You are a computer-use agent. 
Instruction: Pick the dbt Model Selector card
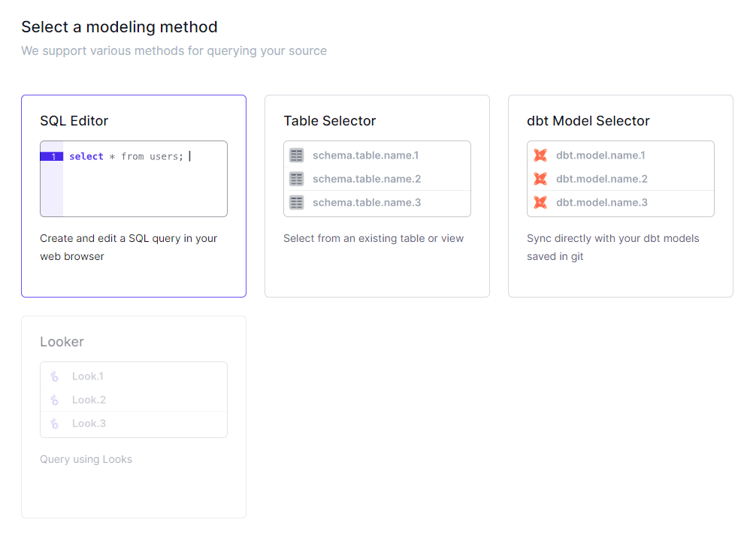point(621,196)
